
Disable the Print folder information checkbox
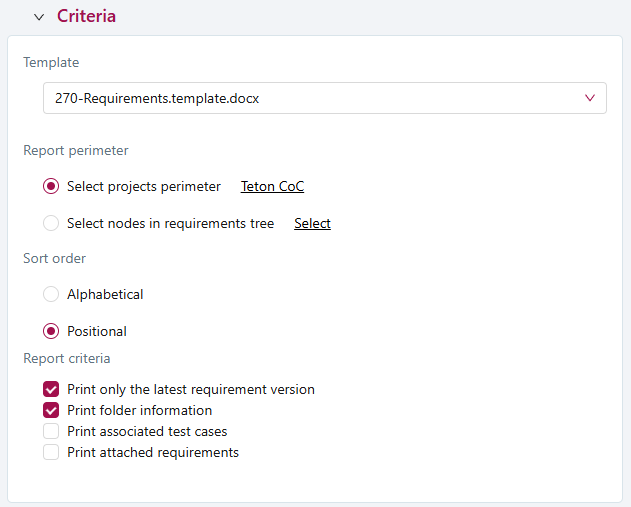pyautogui.click(x=51, y=410)
